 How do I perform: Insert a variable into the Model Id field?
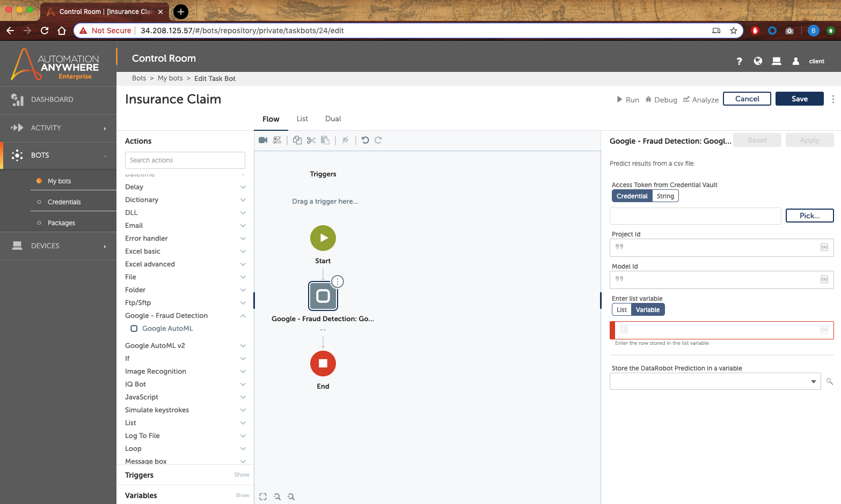824,279
